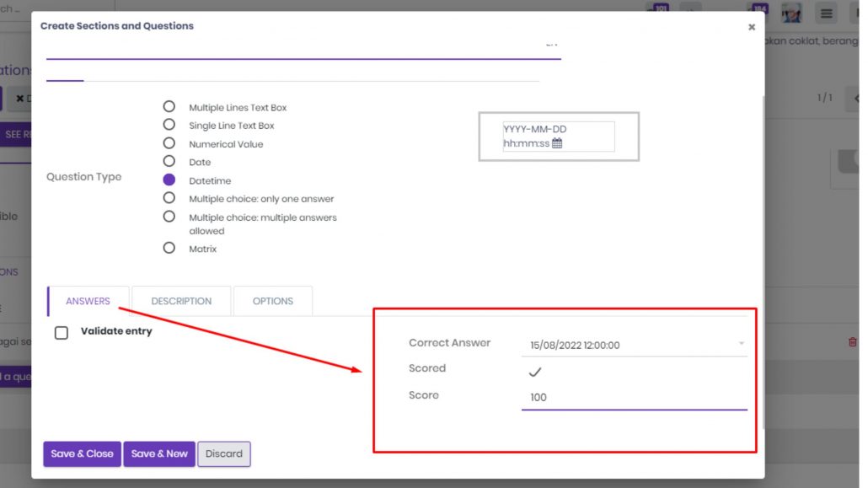868x488 pixels.
Task: Discard the question changes
Action: [x=224, y=453]
